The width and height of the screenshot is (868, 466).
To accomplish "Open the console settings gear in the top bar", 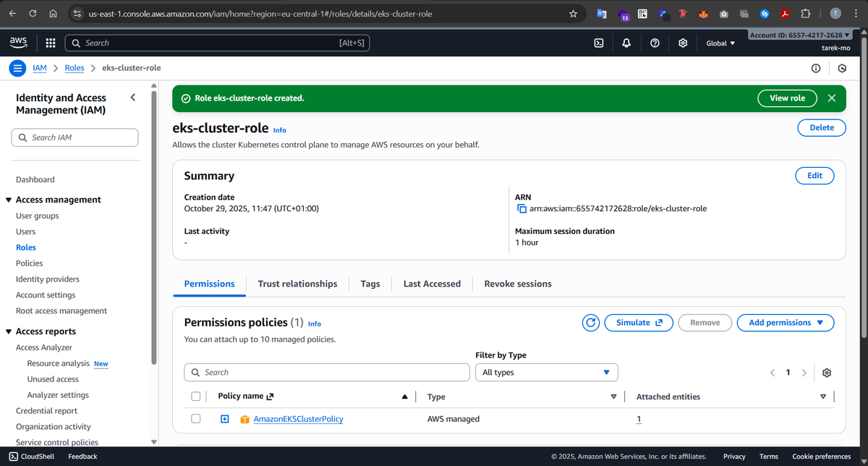I will 683,43.
